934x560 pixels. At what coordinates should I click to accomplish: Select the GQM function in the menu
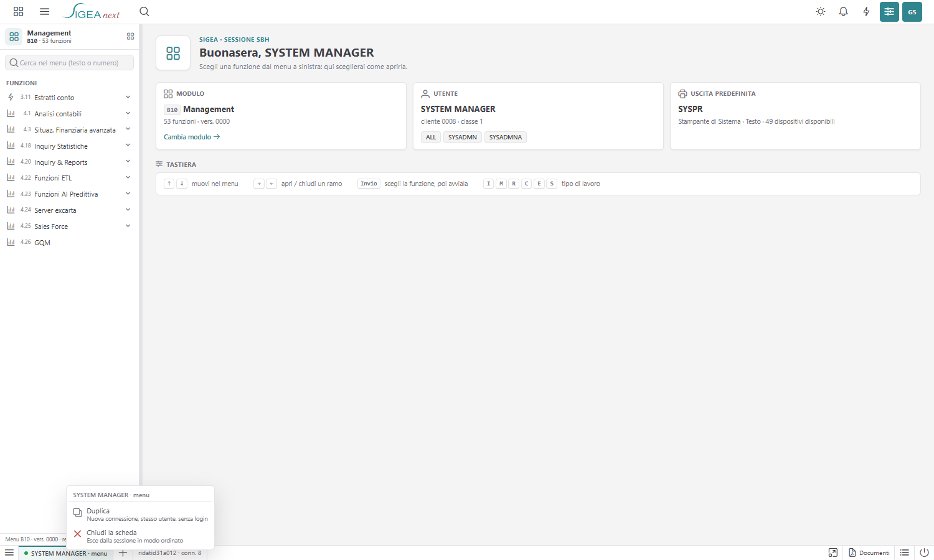tap(69, 243)
